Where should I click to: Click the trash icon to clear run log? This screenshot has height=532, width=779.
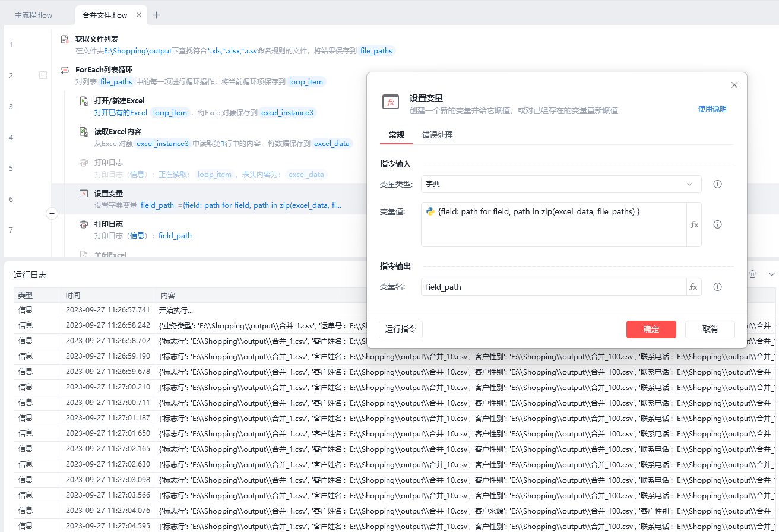pyautogui.click(x=752, y=274)
